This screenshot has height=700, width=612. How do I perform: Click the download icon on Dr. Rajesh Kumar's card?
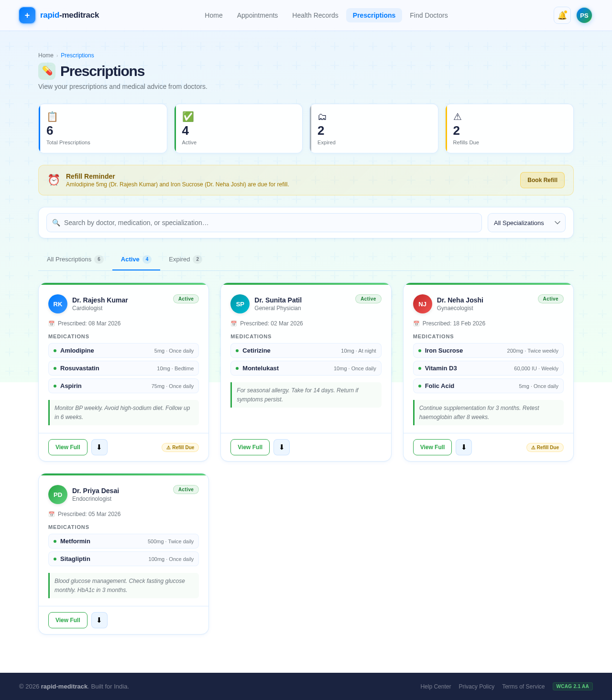click(99, 447)
